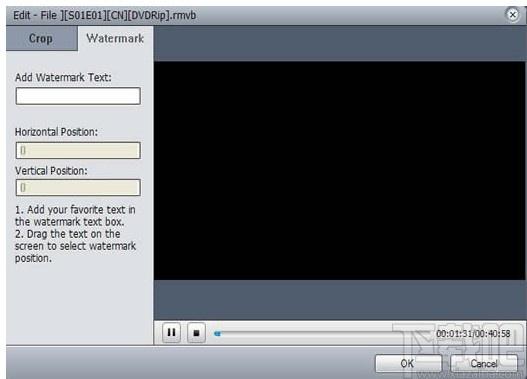Focus the Add Watermark Text box
Screen dimensions: 527x379
point(78,96)
